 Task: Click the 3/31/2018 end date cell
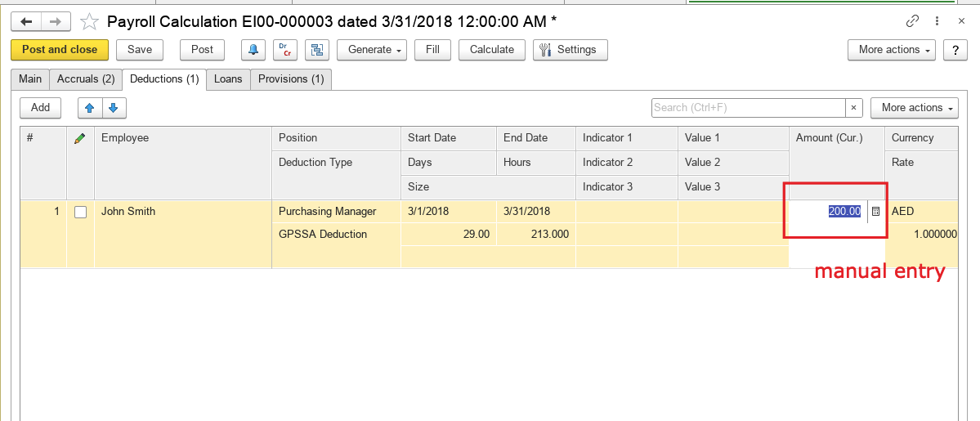point(535,212)
